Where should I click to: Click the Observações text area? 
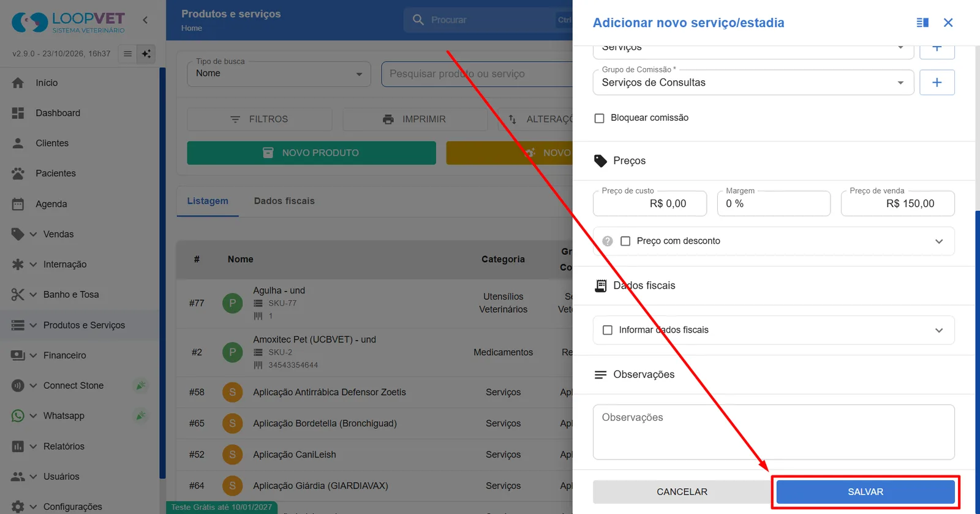tap(774, 432)
